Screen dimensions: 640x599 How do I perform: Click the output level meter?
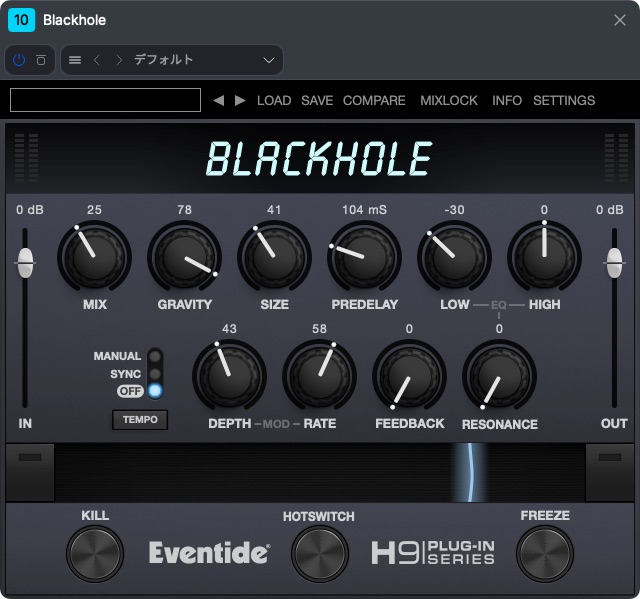coord(616,158)
